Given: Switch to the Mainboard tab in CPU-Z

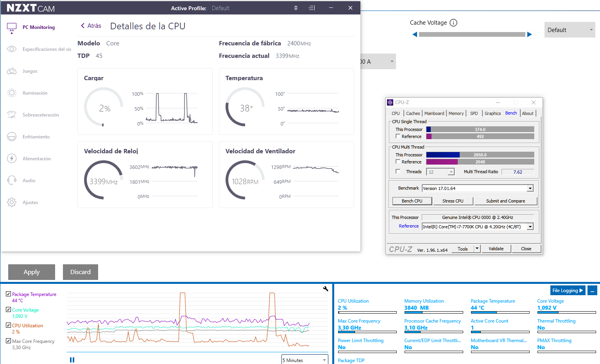Looking at the screenshot, I should point(434,113).
